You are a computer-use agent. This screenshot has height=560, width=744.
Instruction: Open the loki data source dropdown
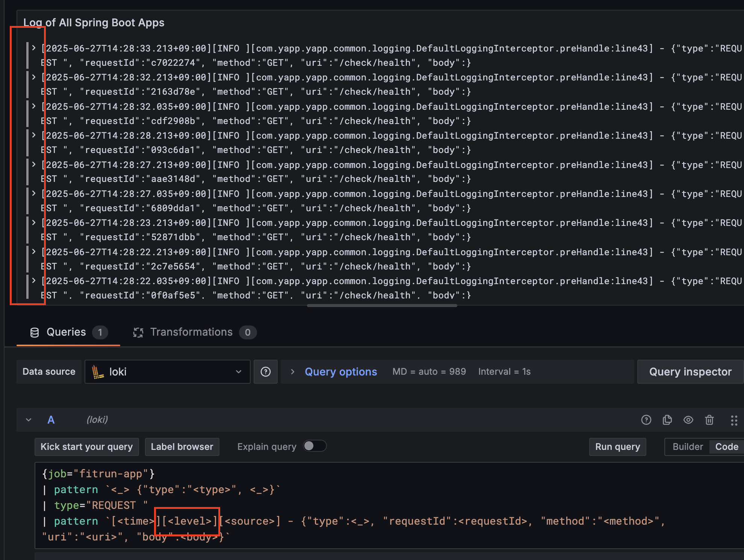pyautogui.click(x=168, y=372)
